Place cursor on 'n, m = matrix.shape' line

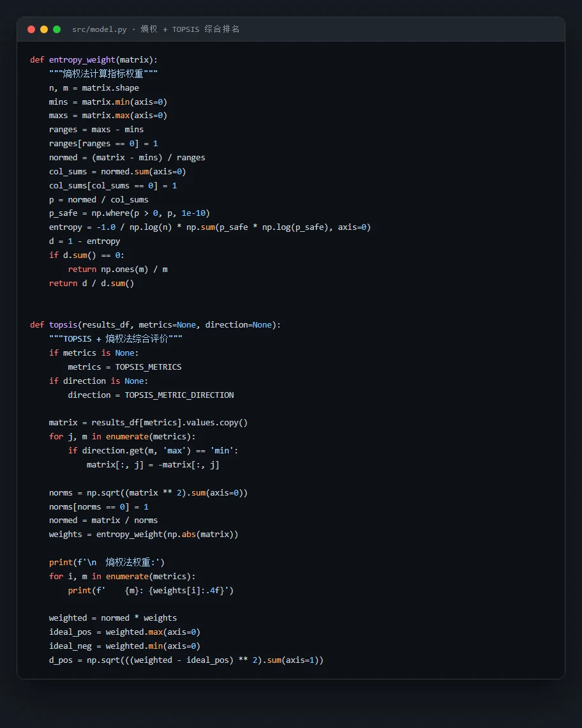(x=94, y=87)
